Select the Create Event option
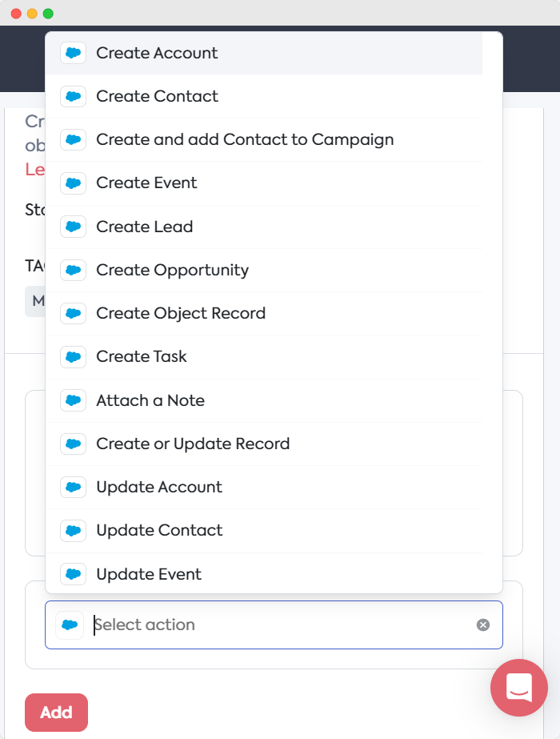This screenshot has width=560, height=739. [146, 183]
